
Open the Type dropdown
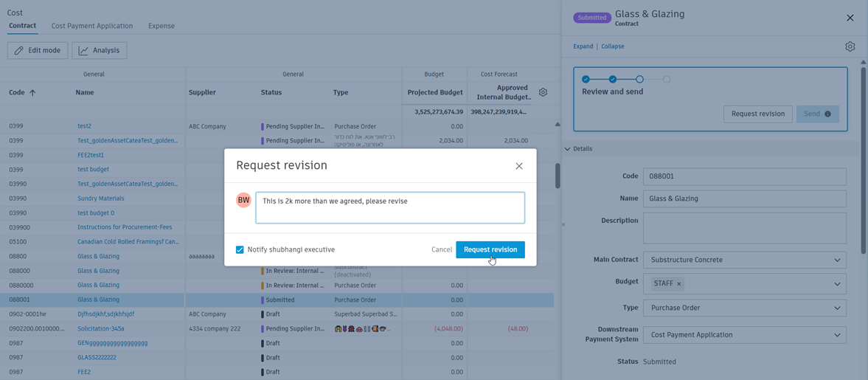[745, 308]
